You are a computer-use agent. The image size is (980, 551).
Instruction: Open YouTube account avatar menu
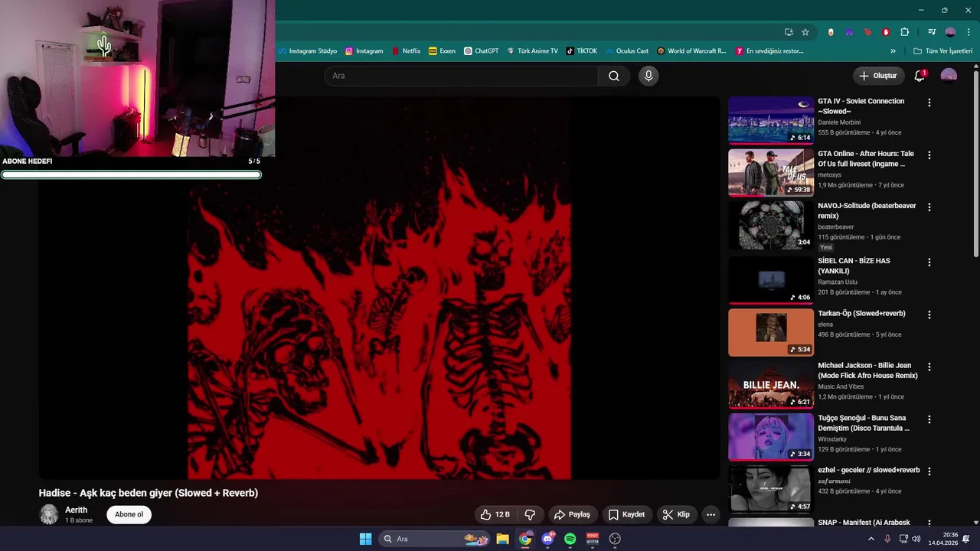click(949, 76)
